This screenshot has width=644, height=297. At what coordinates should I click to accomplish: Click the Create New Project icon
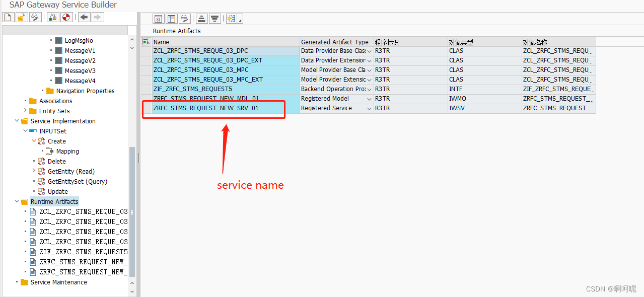click(8, 17)
